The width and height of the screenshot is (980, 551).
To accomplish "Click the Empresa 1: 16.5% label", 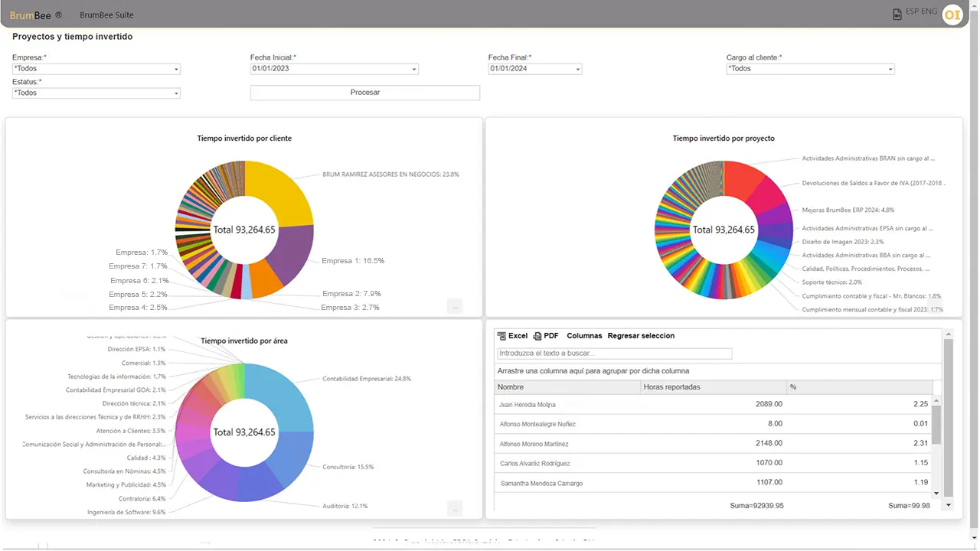I will pyautogui.click(x=353, y=261).
